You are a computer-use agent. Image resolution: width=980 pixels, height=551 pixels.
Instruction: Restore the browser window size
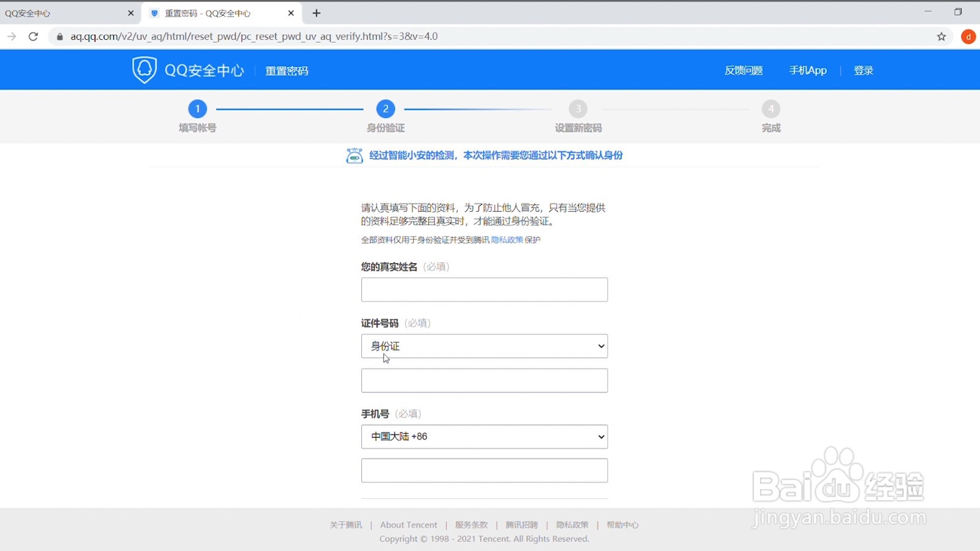tap(959, 12)
